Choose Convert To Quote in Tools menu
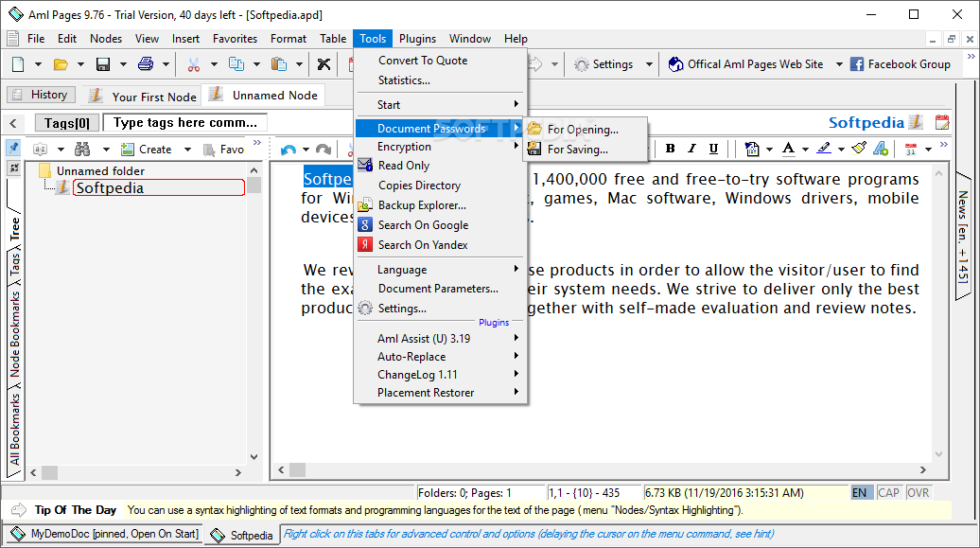Viewport: 980px width, 548px height. 423,61
